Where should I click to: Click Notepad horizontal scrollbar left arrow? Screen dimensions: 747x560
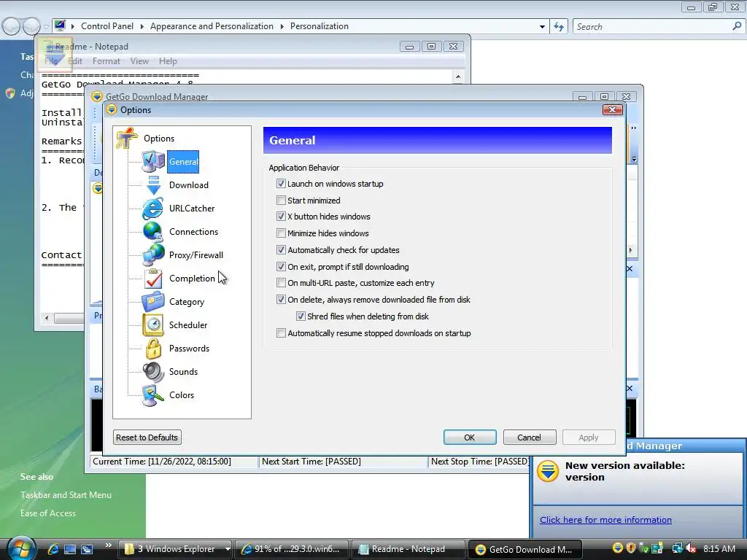tap(47, 318)
